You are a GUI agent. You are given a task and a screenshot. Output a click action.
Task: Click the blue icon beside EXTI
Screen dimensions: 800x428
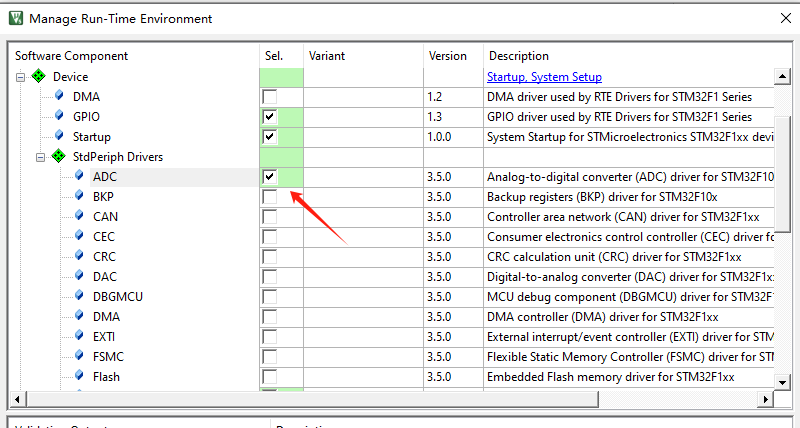coord(79,335)
